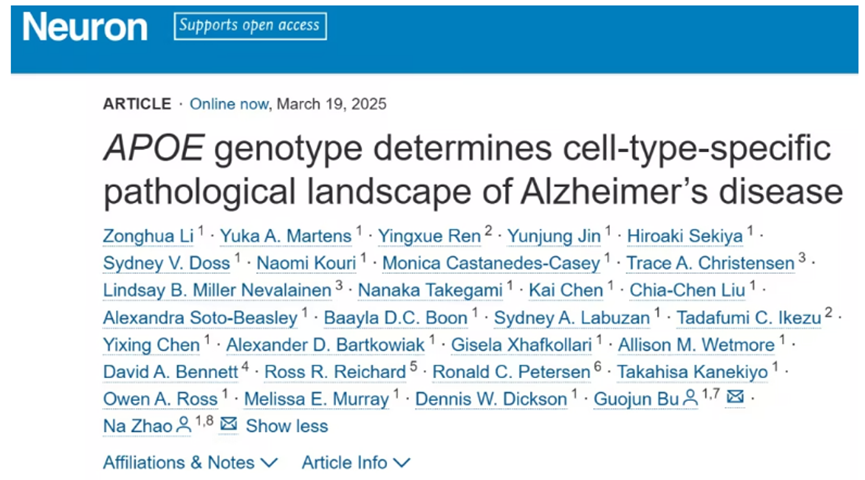Select author Lindsay B. Miller Nevalainen
Viewport: 865px width, 480px height.
[x=217, y=290]
